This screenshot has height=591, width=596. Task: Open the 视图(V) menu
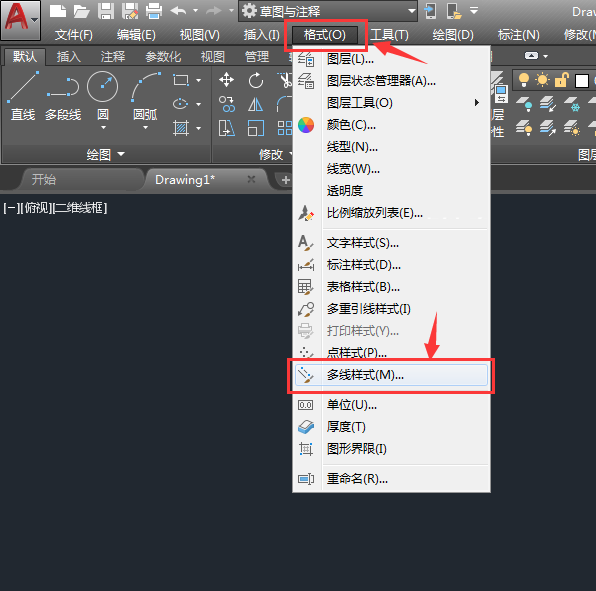click(x=200, y=35)
